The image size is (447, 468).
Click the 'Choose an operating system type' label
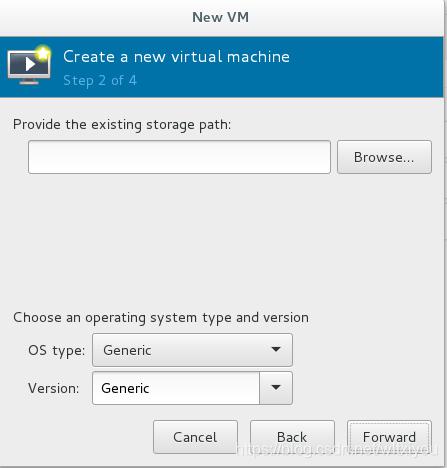click(x=161, y=318)
